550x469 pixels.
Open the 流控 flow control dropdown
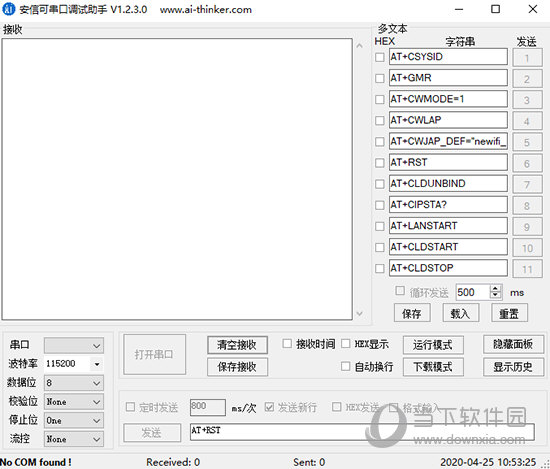pyautogui.click(x=74, y=439)
